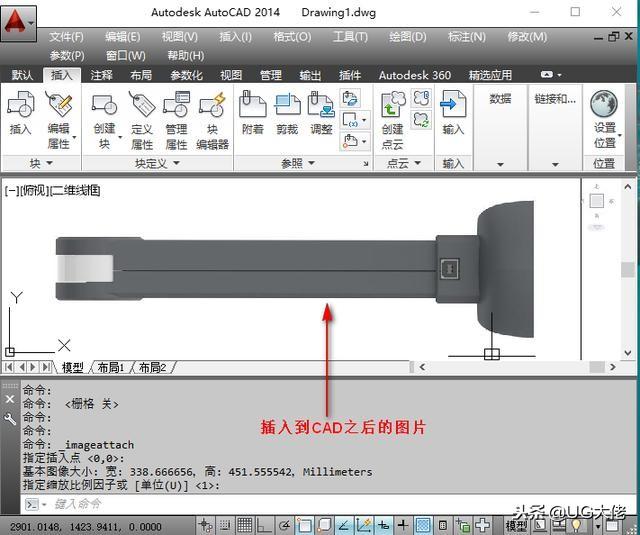This screenshot has height=535, width=640.
Task: Open the 修改(M) menu
Action: (x=527, y=37)
